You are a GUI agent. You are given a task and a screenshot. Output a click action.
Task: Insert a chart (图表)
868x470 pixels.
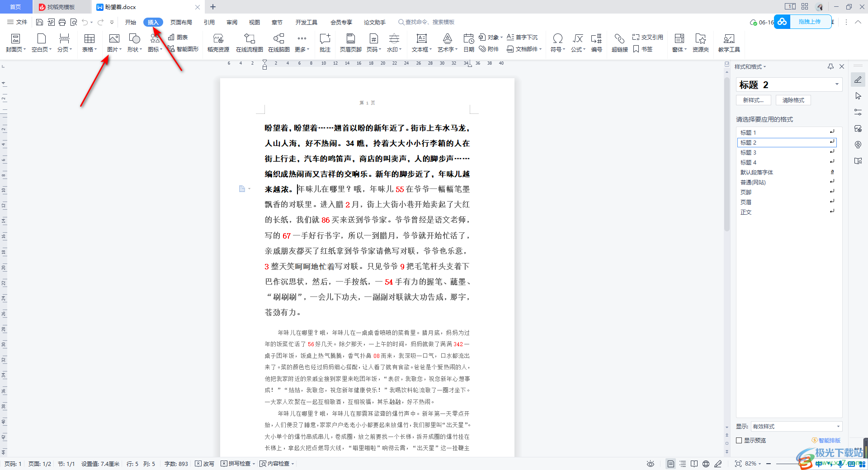[x=178, y=37]
